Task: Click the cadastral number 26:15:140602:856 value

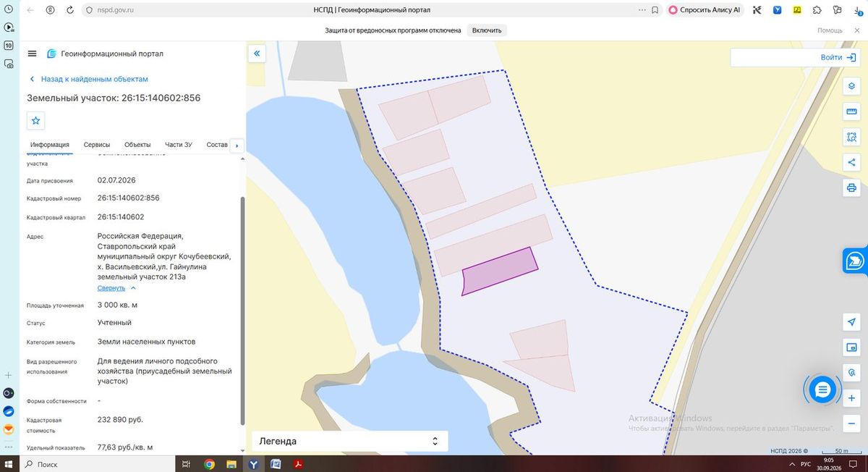Action: coord(129,198)
